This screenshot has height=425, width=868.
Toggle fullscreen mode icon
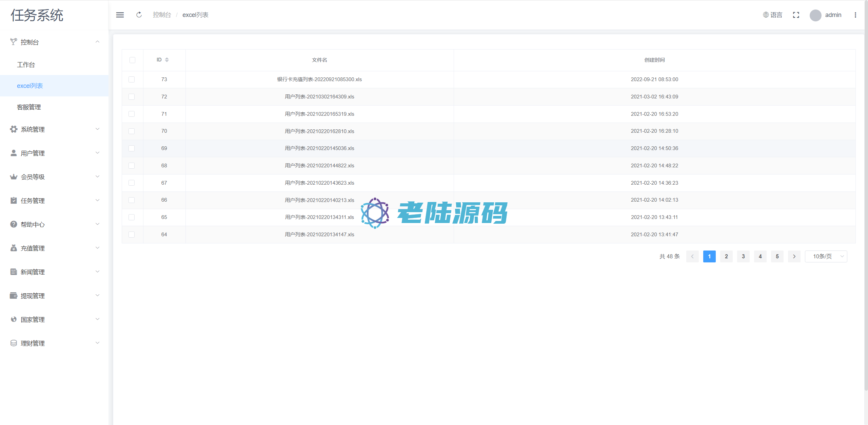796,15
